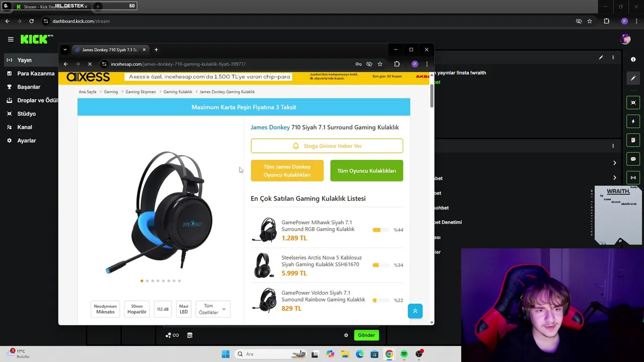Click the axess promotional banner
This screenshot has height=362, width=644.
[244, 77]
